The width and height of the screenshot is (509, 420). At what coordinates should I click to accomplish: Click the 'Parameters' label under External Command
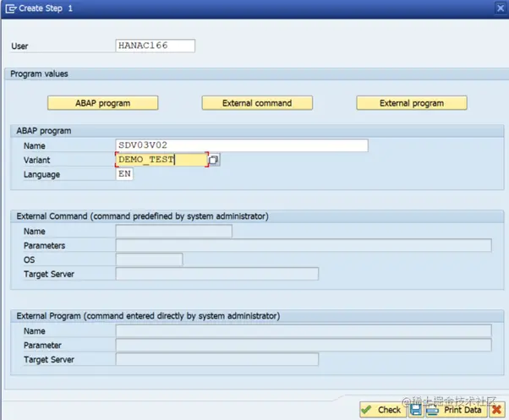(x=45, y=246)
